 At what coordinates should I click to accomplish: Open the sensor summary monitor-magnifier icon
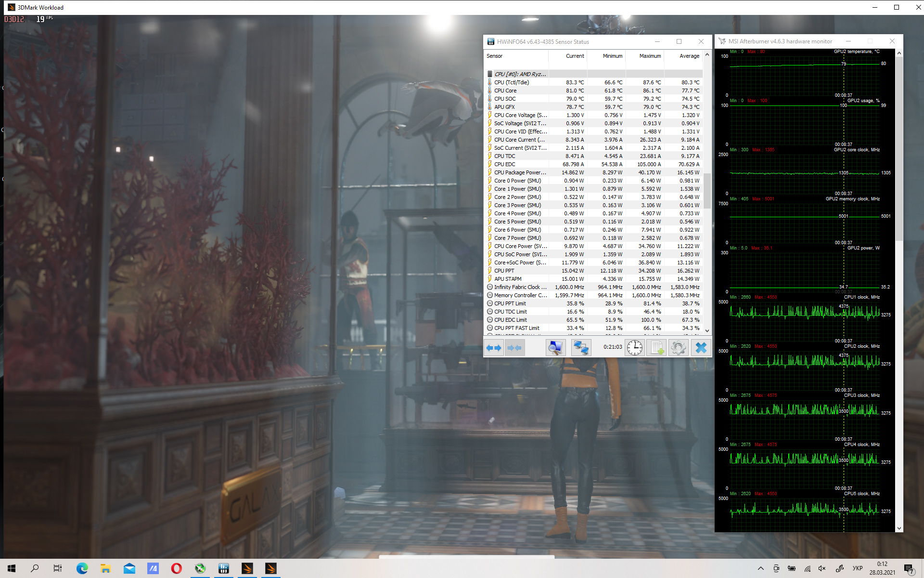(555, 348)
